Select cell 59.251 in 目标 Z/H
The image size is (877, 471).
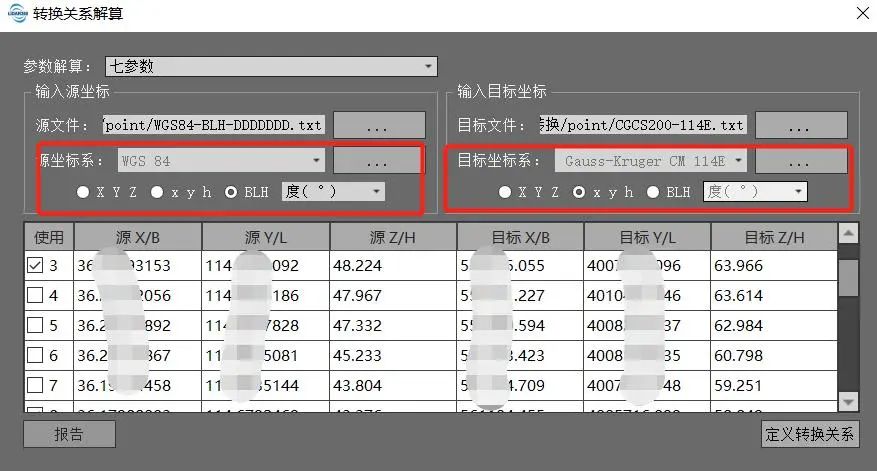(774, 385)
